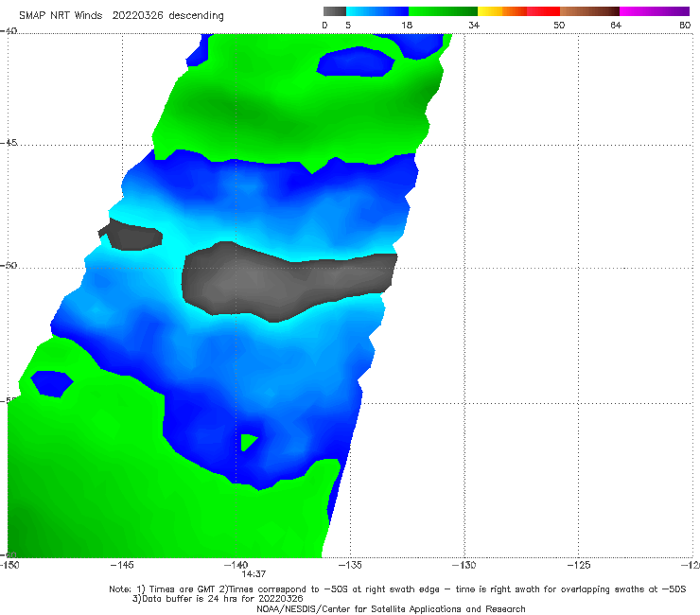Viewport: 700px width, 615px height.
Task: Click the longitude label '-140'
Action: (236, 565)
